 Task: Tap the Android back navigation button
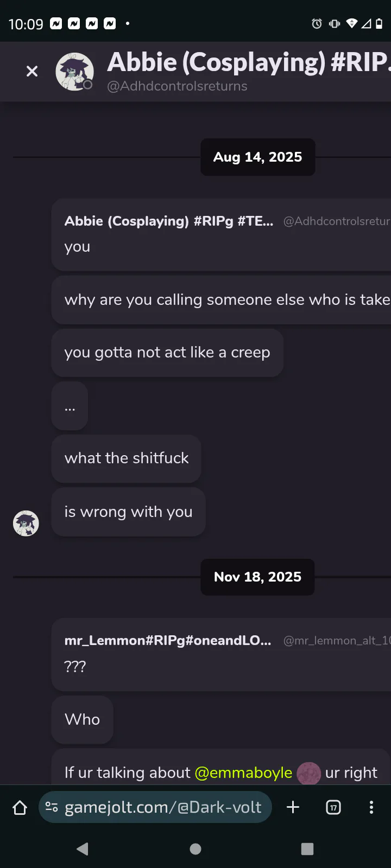[x=83, y=849]
